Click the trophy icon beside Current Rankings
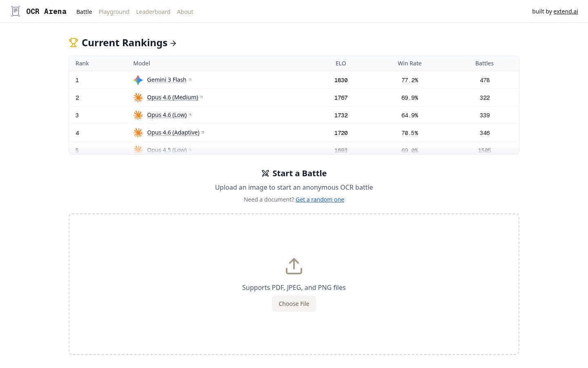Viewport: 588px width, 368px height. tap(73, 43)
